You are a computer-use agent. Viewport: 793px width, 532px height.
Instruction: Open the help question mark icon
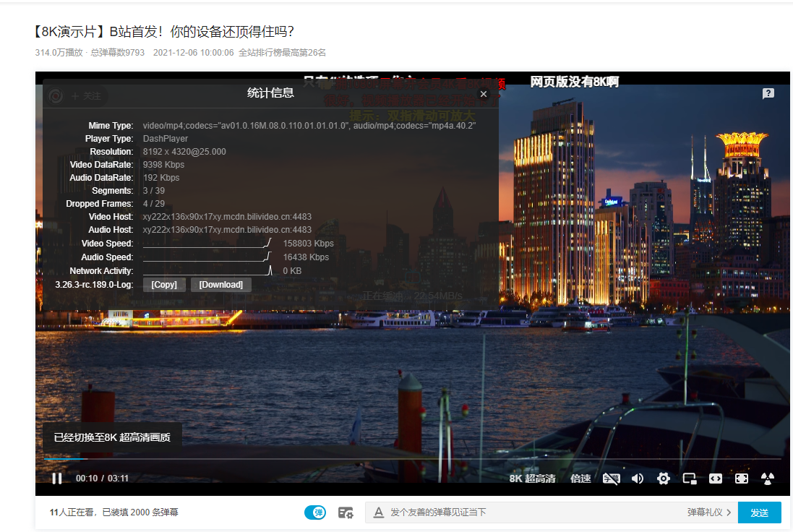[x=768, y=93]
